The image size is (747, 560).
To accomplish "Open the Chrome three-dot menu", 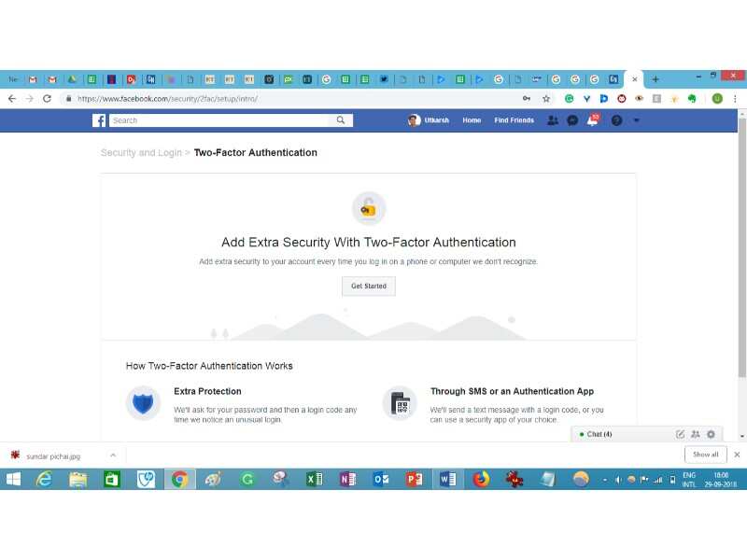I will tap(736, 98).
